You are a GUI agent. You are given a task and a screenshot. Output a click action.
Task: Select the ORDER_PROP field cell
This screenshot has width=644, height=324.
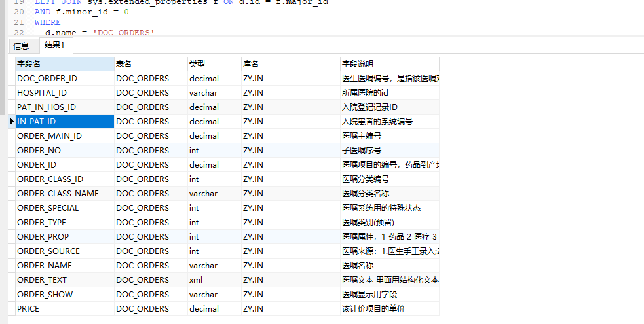click(65, 236)
